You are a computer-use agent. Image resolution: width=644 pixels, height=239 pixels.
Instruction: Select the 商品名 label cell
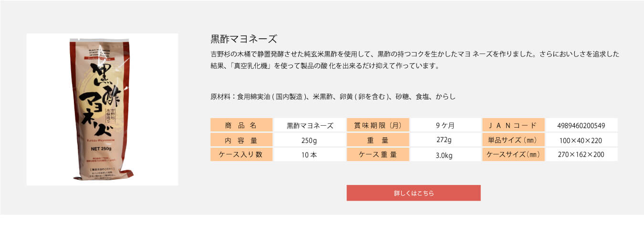[x=241, y=126]
